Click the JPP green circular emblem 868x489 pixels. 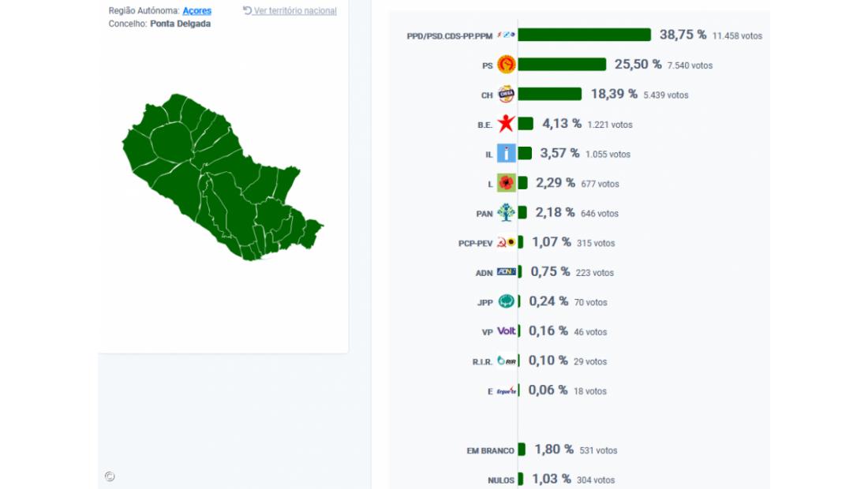(x=506, y=301)
